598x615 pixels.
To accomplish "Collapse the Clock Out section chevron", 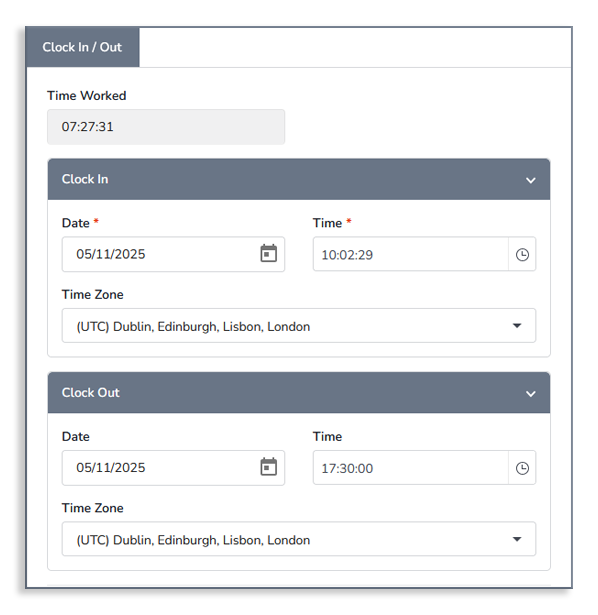I will coord(531,394).
